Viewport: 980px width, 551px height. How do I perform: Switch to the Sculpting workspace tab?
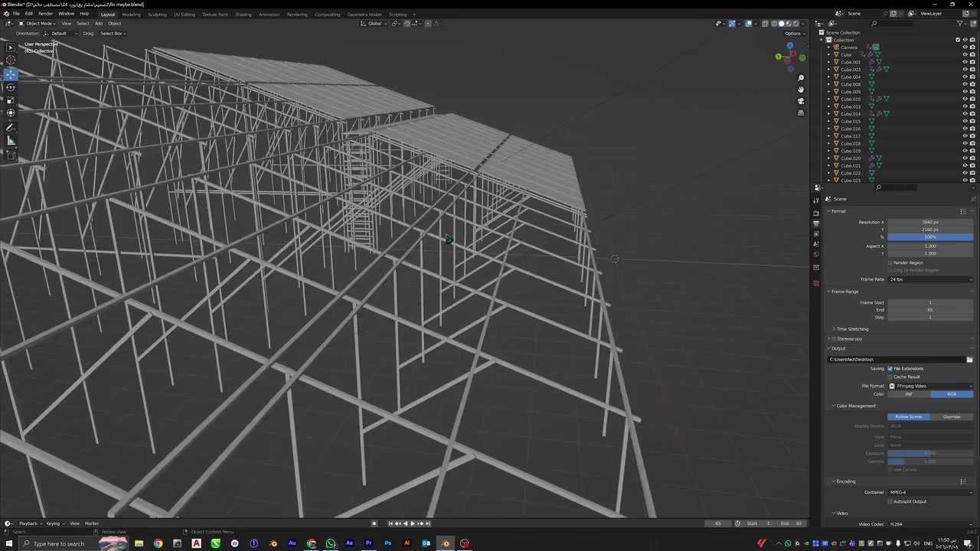coord(157,15)
